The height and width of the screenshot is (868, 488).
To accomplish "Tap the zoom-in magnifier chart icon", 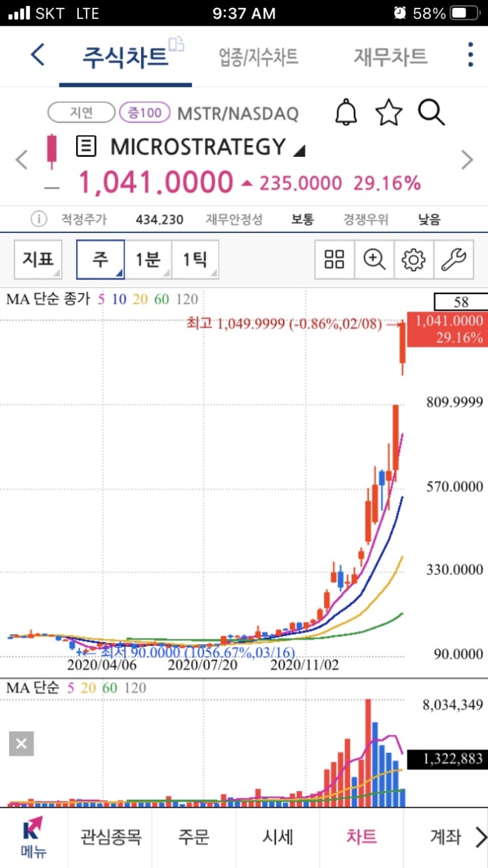I will 374,260.
